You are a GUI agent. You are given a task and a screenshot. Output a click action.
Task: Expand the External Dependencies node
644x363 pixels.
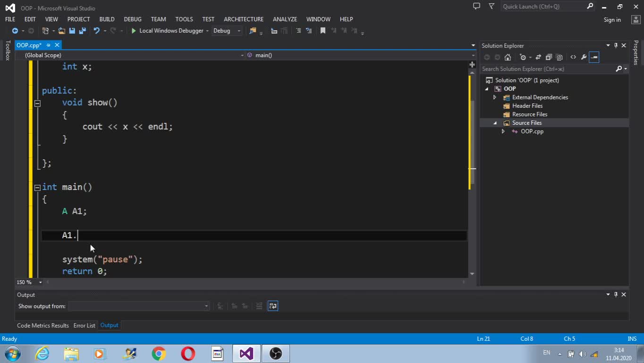[495, 97]
